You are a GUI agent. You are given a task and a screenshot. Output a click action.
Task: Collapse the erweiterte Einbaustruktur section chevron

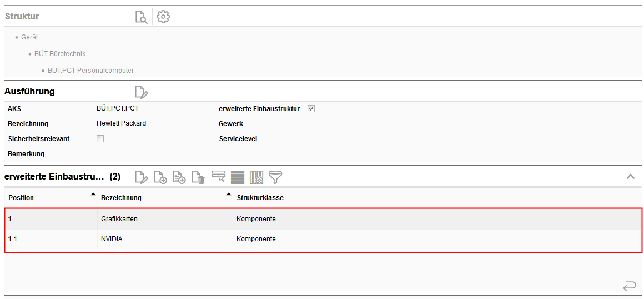pyautogui.click(x=630, y=176)
